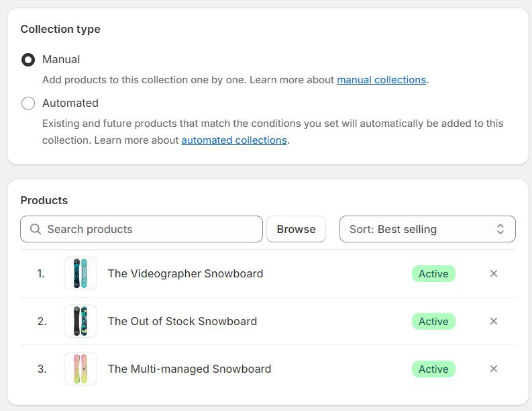532x411 pixels.
Task: Open the Sort: Best selling dropdown
Action: click(x=427, y=229)
